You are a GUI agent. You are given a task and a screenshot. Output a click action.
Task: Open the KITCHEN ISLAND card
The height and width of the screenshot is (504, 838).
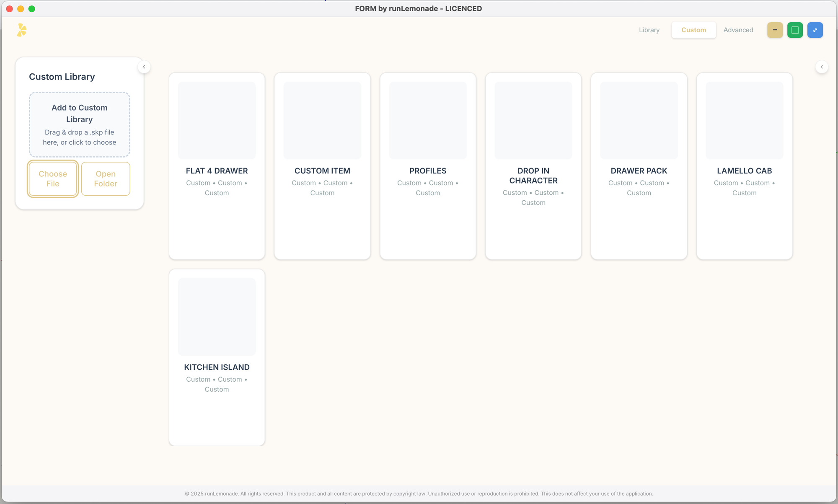217,357
